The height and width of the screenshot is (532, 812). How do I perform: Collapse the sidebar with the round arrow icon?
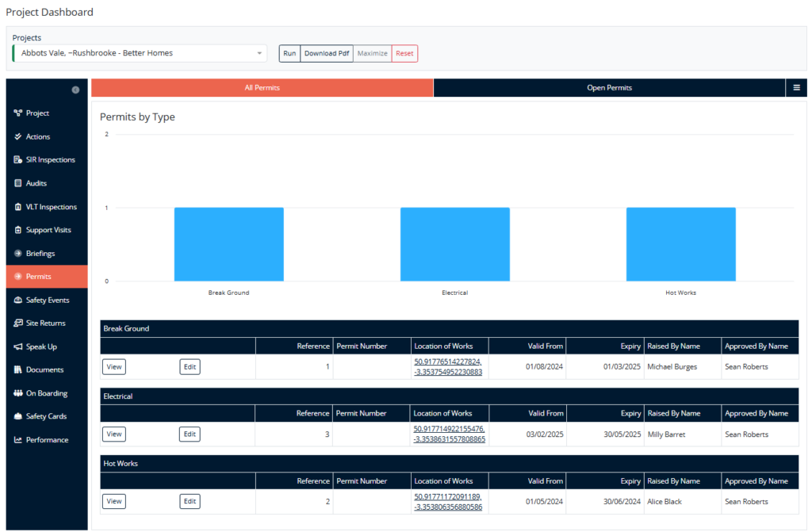click(75, 90)
